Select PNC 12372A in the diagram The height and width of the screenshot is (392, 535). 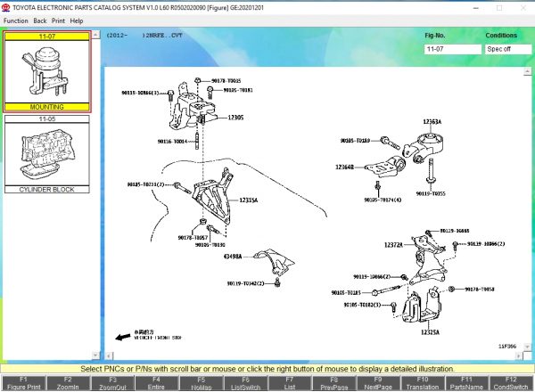click(393, 245)
